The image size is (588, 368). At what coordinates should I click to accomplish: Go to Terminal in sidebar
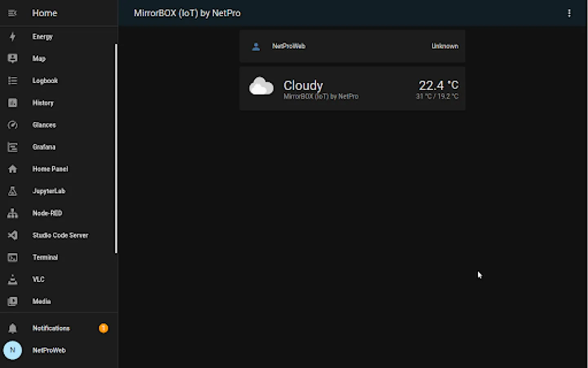45,257
